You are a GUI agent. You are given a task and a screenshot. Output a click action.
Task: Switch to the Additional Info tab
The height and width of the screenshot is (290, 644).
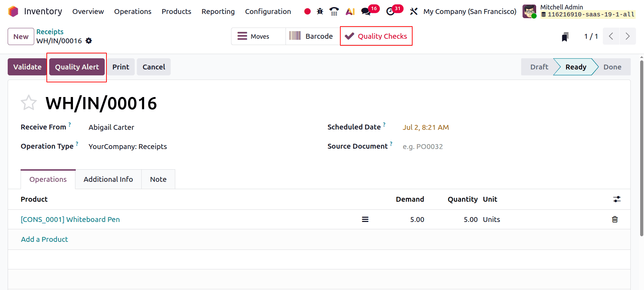pos(108,179)
